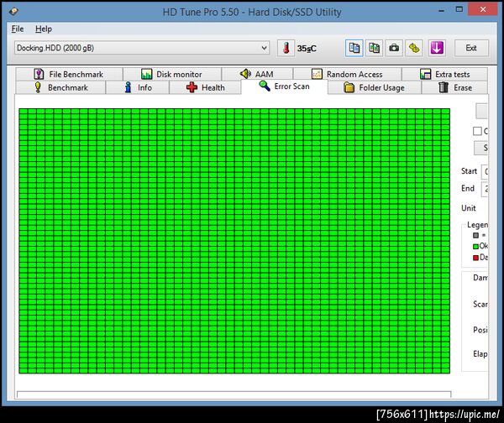Select the Error Scan tab
This screenshot has height=423, width=504.
[x=284, y=86]
